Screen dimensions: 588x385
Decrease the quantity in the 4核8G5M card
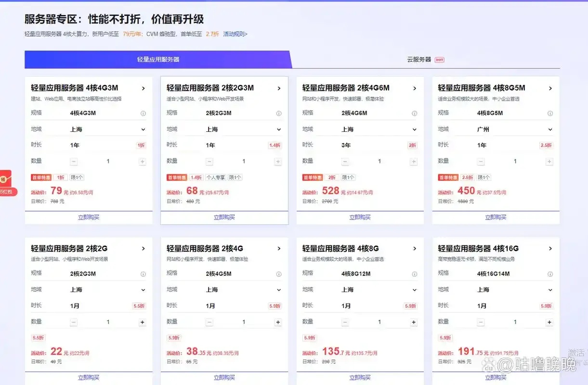tap(481, 162)
